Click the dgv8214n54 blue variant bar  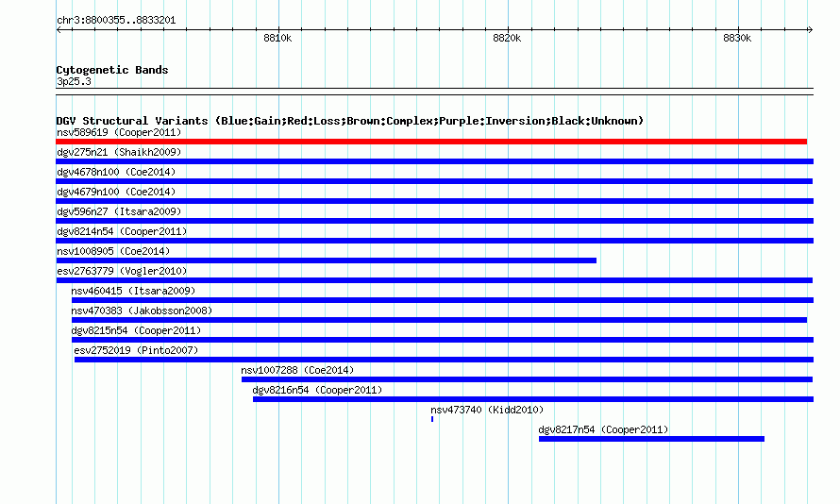(434, 241)
